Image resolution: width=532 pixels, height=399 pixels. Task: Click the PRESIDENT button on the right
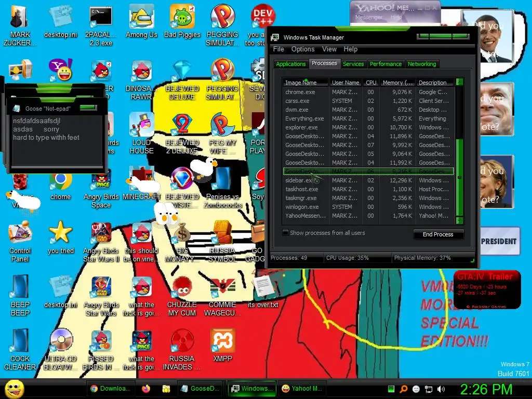click(499, 241)
